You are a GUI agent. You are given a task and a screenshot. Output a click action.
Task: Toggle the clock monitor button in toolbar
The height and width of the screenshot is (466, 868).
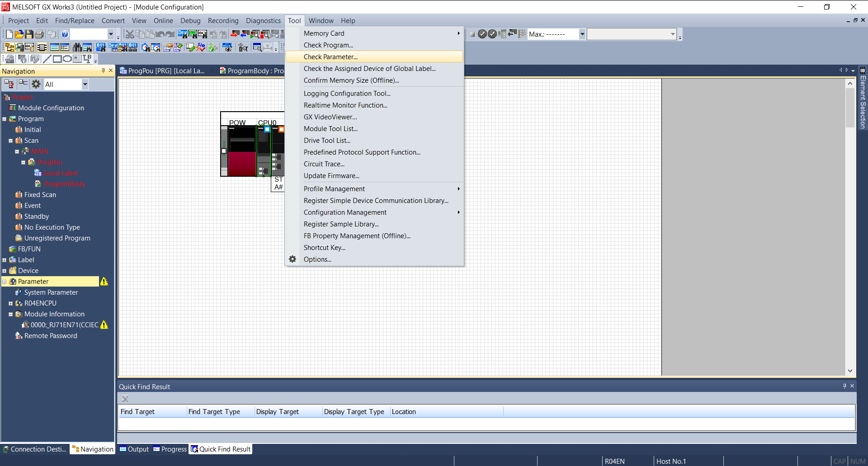155,47
